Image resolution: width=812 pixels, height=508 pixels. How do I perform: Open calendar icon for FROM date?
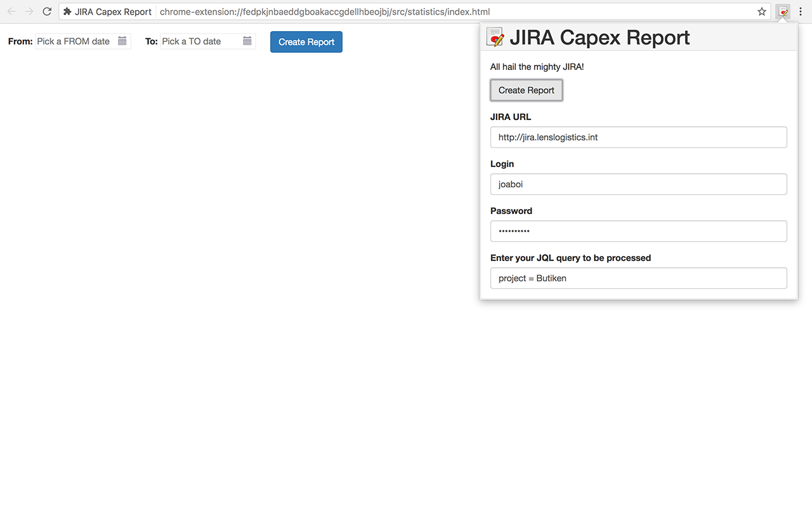point(122,41)
